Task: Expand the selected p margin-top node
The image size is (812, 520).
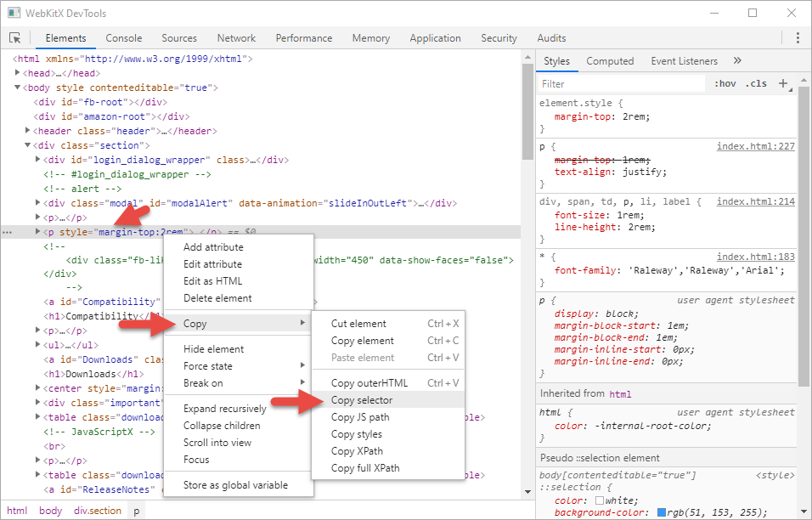Action: pos(38,231)
